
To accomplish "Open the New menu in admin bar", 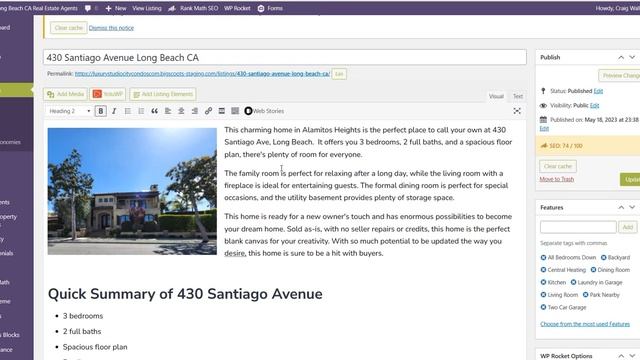I will pos(116,8).
